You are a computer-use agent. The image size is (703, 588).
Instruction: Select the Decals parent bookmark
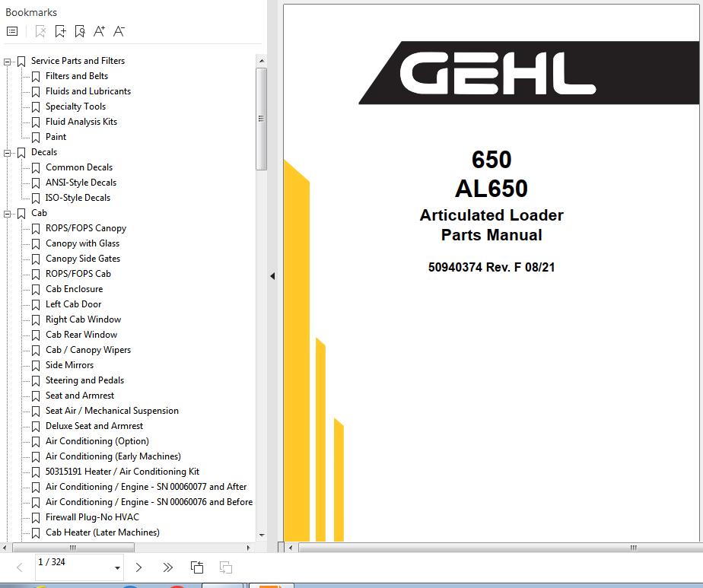pyautogui.click(x=44, y=152)
